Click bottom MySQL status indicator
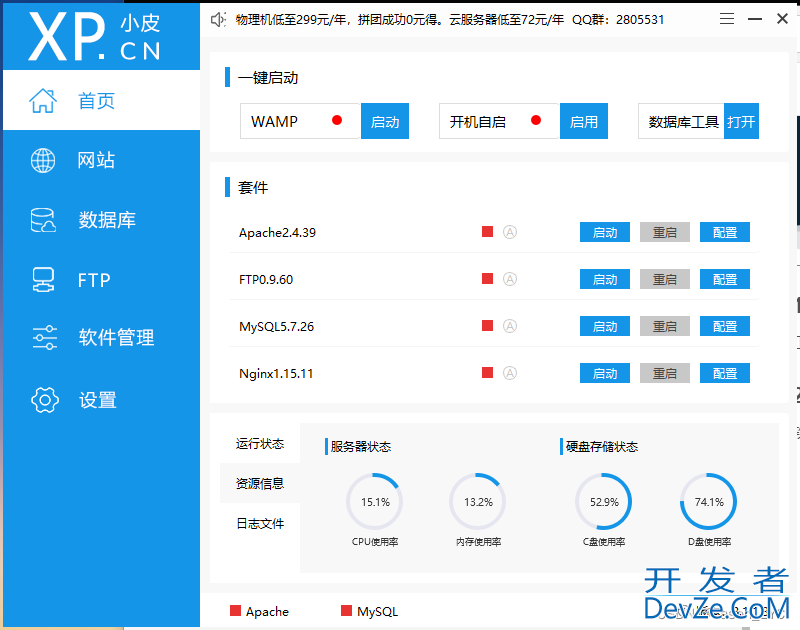The height and width of the screenshot is (630, 800). [369, 611]
